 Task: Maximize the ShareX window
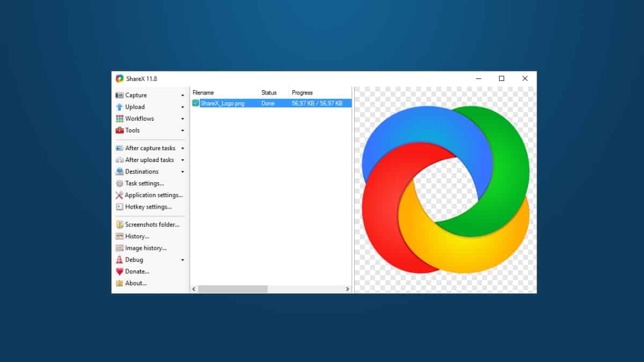pyautogui.click(x=501, y=78)
